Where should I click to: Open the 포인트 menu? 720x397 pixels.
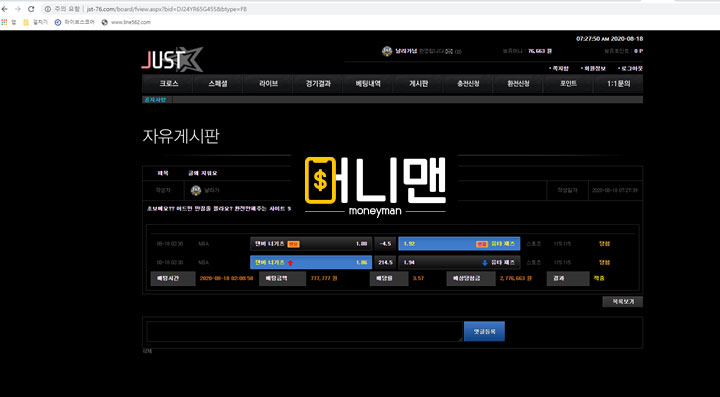point(568,84)
